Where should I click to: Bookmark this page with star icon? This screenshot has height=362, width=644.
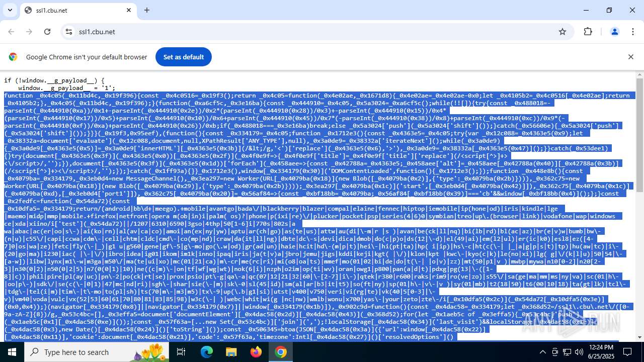tap(562, 32)
